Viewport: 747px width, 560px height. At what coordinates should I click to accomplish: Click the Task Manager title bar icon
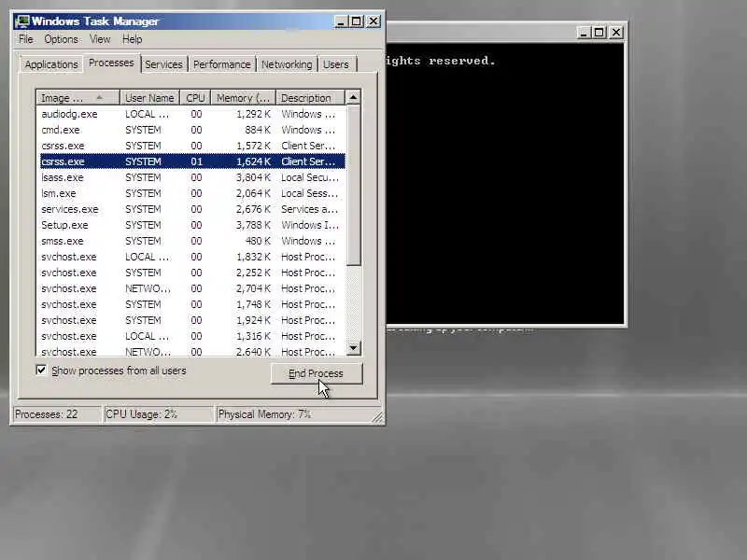click(21, 21)
